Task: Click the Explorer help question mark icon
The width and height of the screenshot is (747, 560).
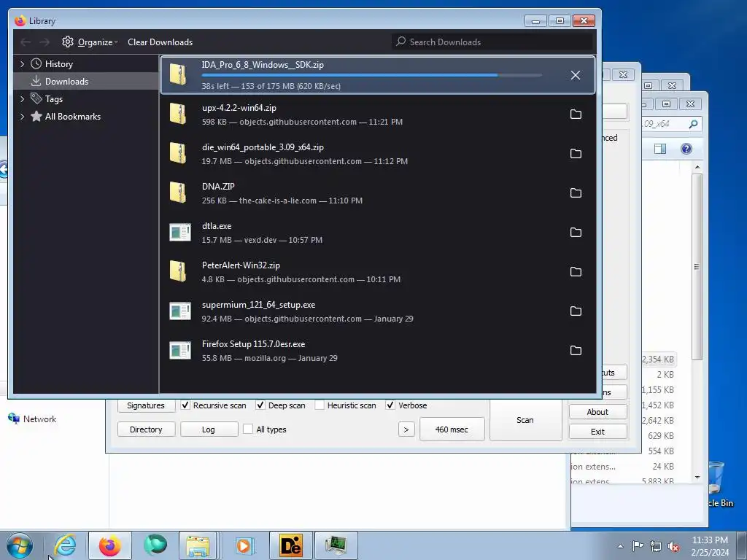Action: pos(686,149)
